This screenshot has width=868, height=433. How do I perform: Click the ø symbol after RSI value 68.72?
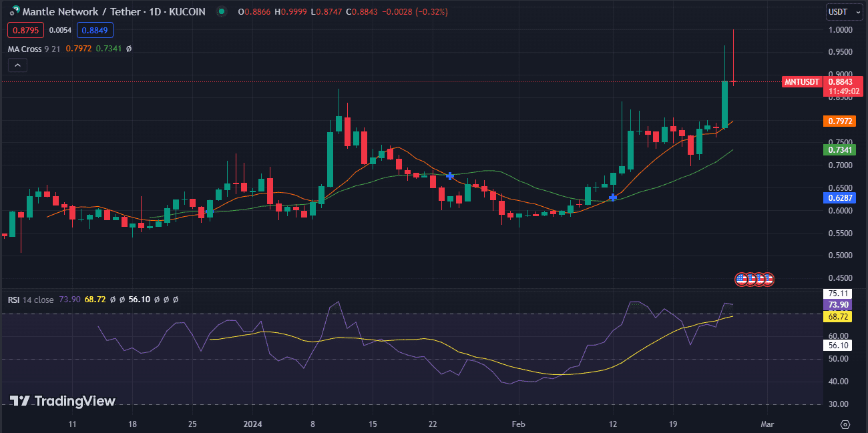(x=113, y=300)
